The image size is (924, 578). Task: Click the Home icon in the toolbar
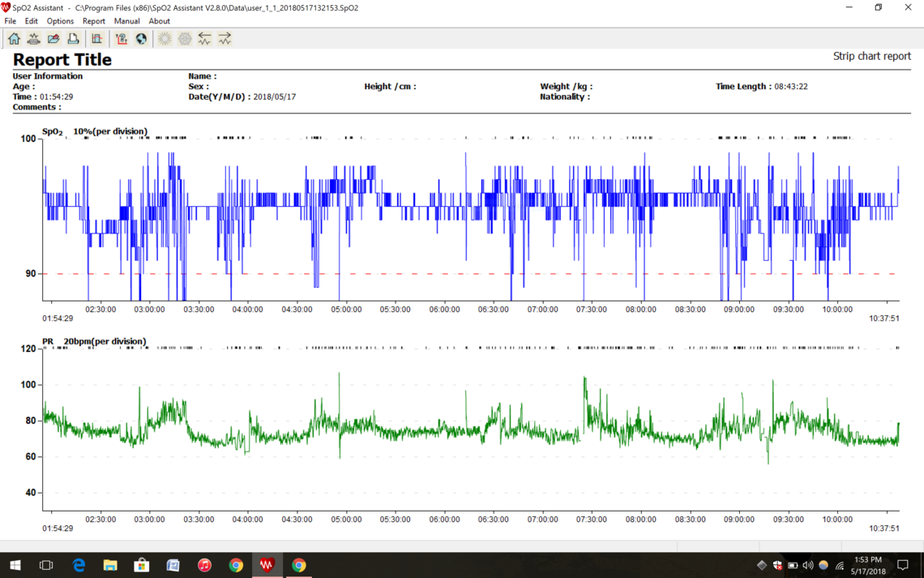15,39
